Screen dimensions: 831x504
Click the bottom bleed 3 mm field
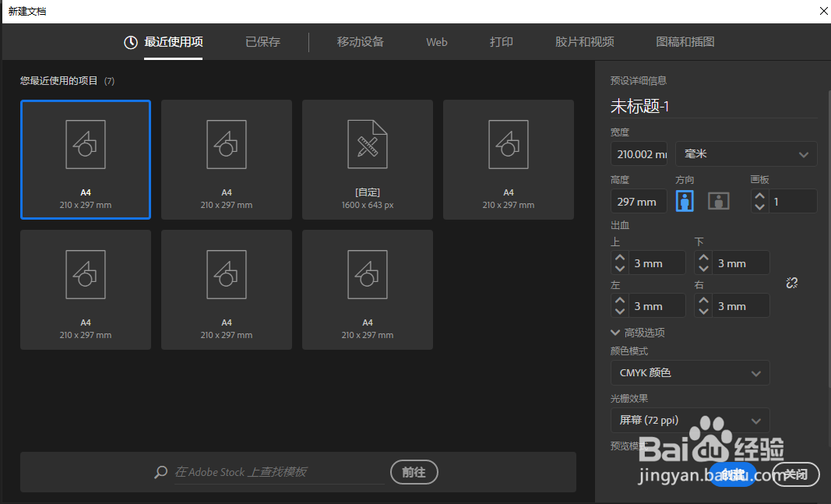click(x=741, y=263)
